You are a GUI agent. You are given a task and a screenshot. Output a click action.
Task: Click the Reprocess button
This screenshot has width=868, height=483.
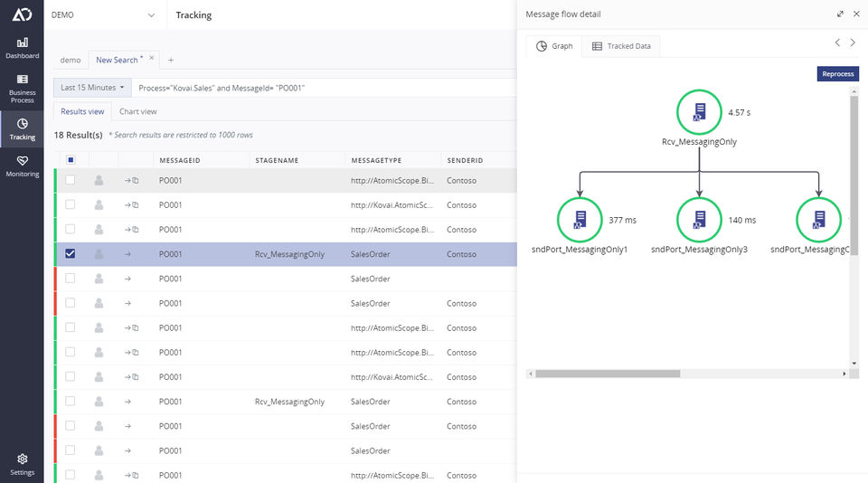[837, 74]
